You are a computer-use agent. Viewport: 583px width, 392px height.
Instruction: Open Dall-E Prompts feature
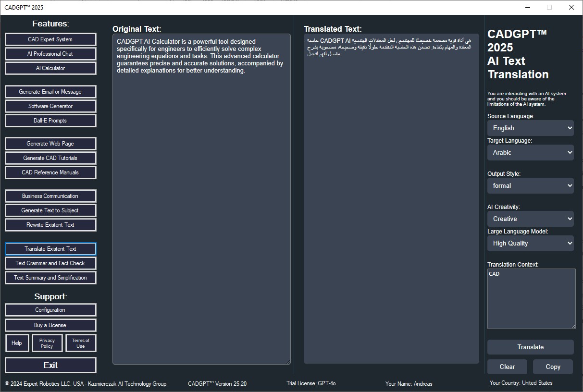(50, 121)
